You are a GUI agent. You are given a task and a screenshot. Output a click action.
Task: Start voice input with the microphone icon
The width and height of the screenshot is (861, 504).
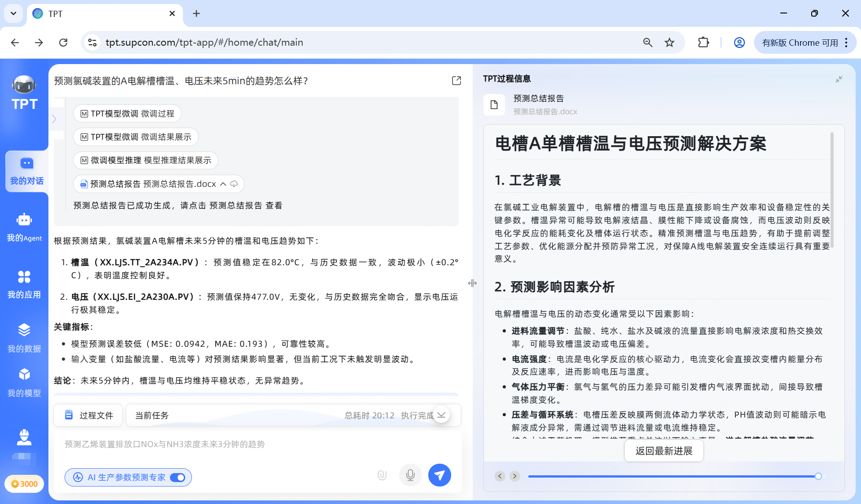[x=410, y=475]
